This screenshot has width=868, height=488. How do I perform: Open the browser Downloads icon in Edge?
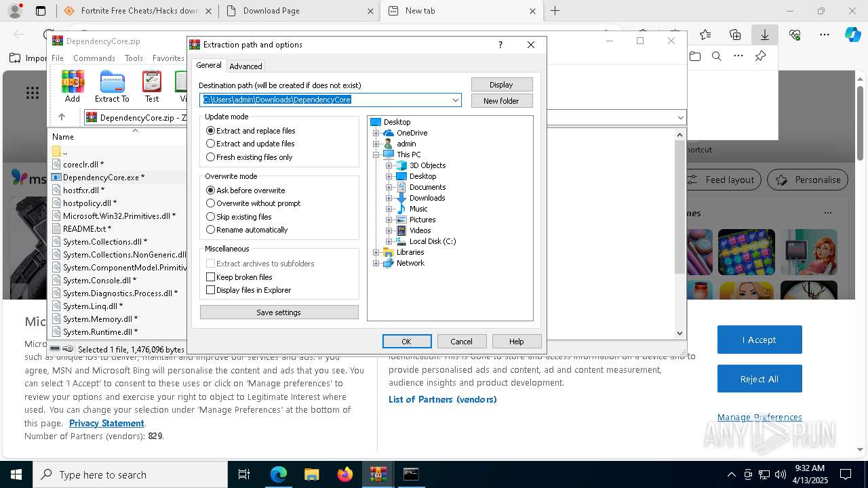(x=764, y=35)
